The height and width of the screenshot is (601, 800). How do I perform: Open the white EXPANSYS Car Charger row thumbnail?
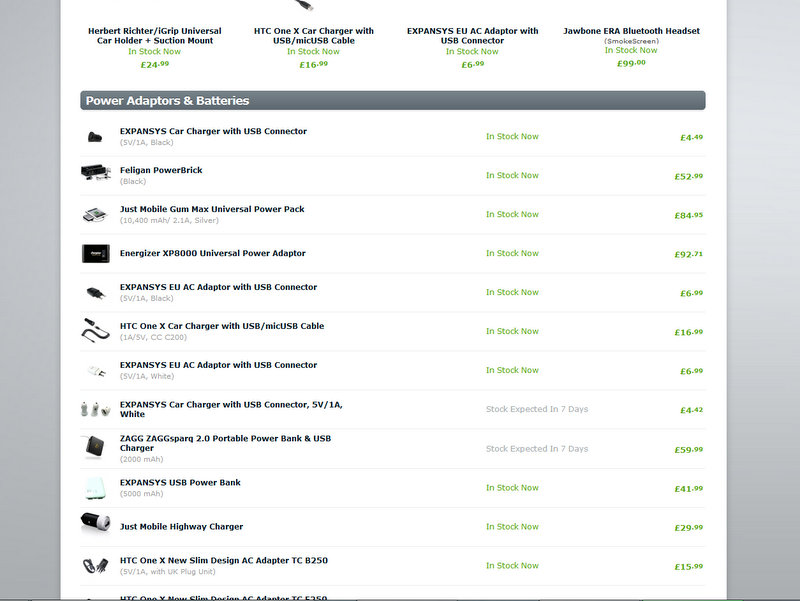tap(95, 409)
